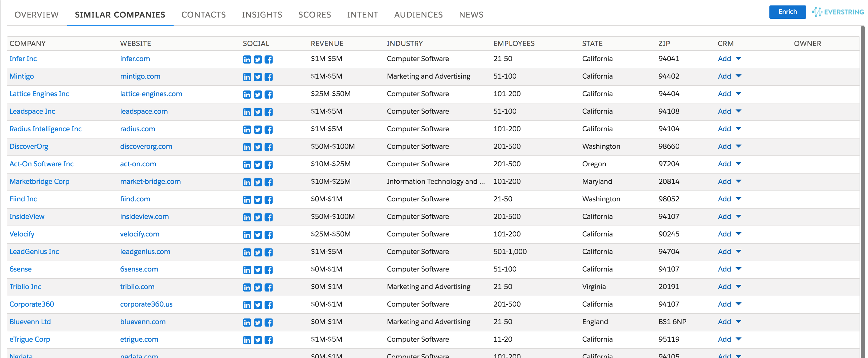Go to the Audiences tab
Viewport: 868px width, 358px height.
click(x=418, y=15)
